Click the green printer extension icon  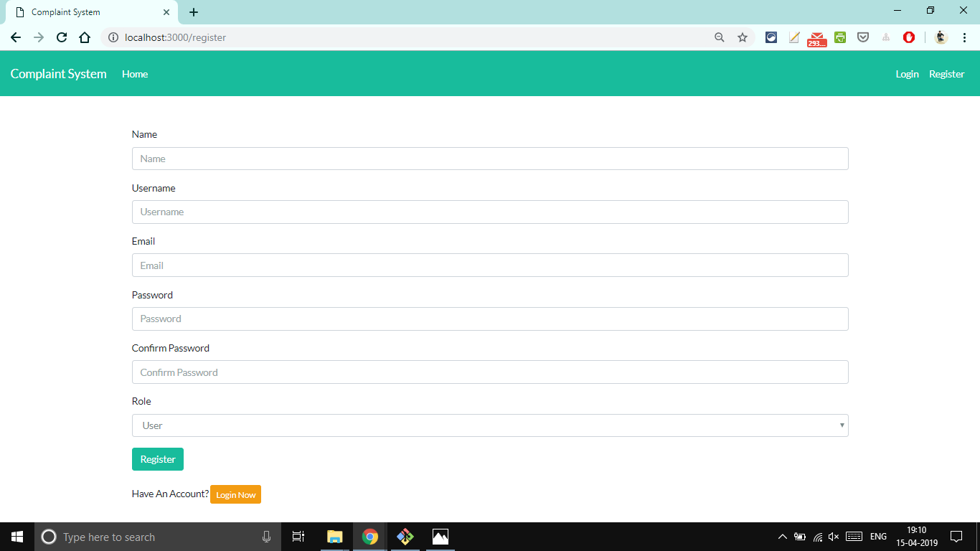coord(840,37)
